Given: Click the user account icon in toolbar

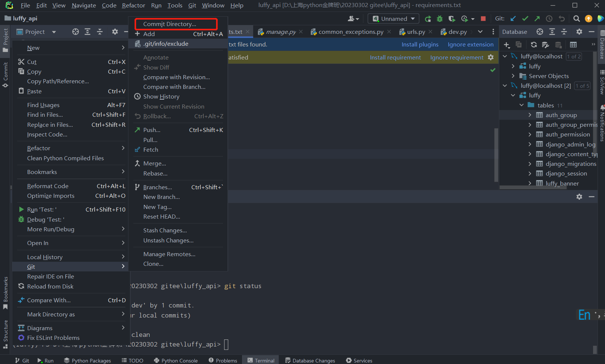Looking at the screenshot, I should tap(353, 19).
